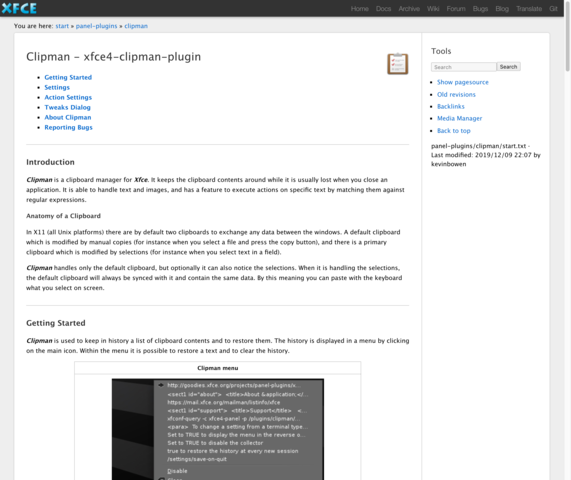Open the Blog header link
The height and width of the screenshot is (480, 571).
pyautogui.click(x=502, y=9)
